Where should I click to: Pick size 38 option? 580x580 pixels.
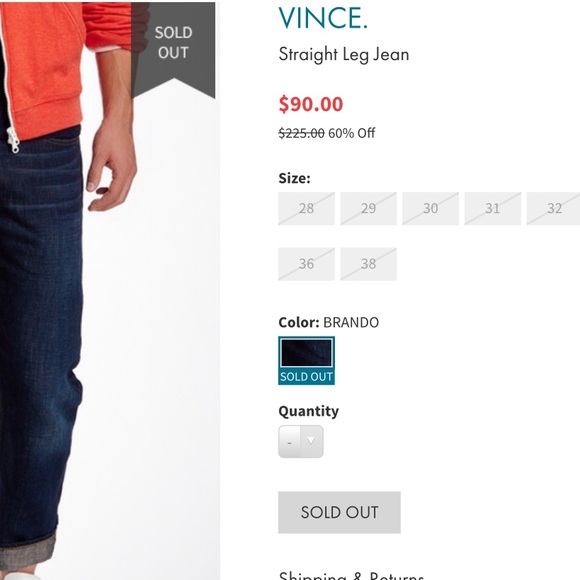(x=368, y=264)
